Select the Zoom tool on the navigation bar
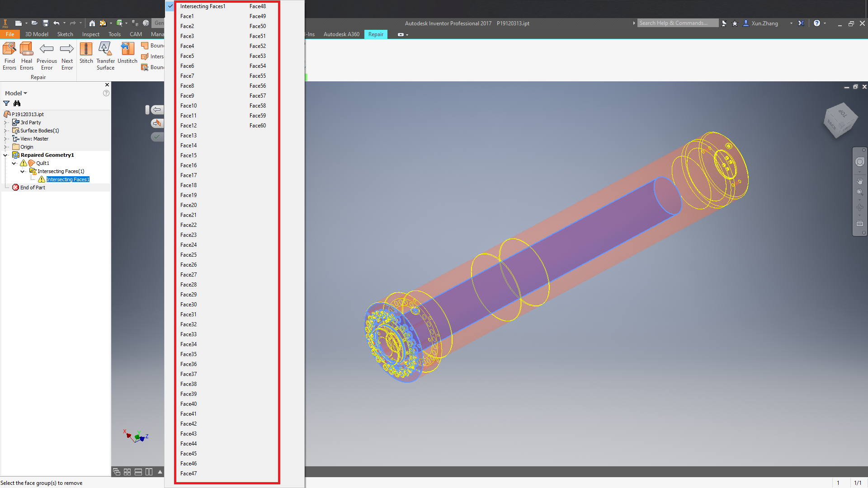Screen dimensions: 868x488 click(x=860, y=192)
